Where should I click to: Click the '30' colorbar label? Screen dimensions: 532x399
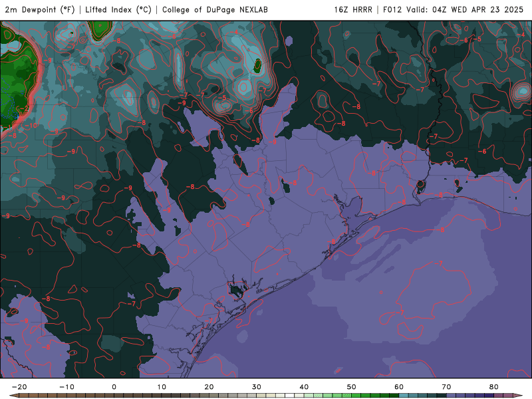tap(257, 387)
